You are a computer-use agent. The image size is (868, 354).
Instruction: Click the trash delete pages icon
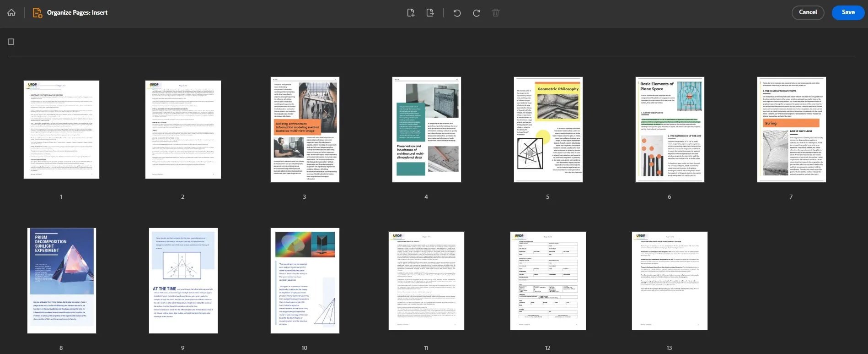496,13
